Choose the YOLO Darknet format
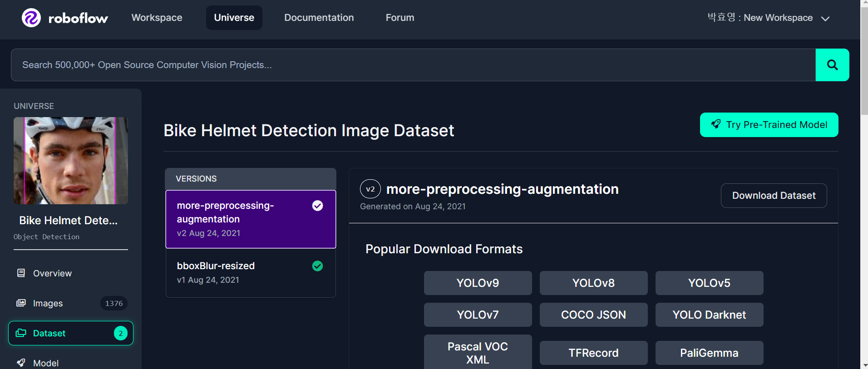The image size is (868, 369). tap(710, 315)
